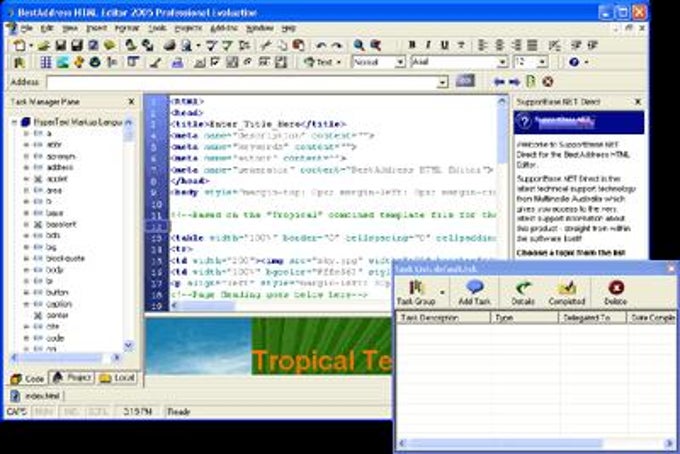Image resolution: width=680 pixels, height=454 pixels.
Task: Click the Insert Image picture icon
Action: pos(62,62)
